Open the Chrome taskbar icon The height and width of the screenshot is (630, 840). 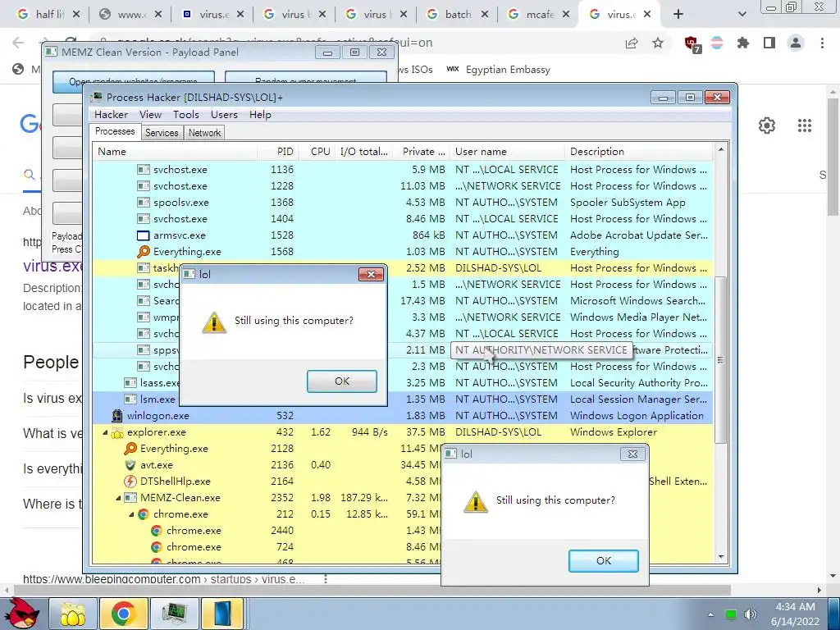[123, 614]
